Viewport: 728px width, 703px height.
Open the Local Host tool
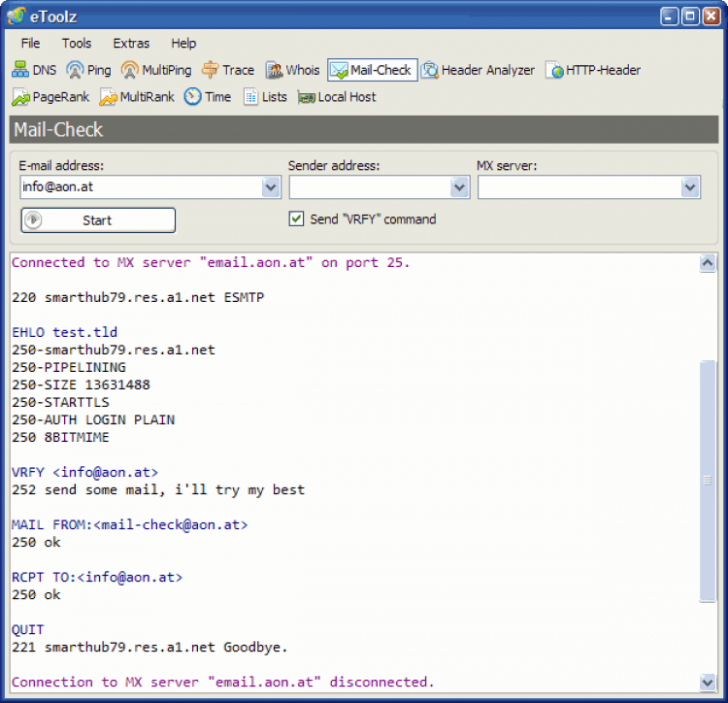336,97
